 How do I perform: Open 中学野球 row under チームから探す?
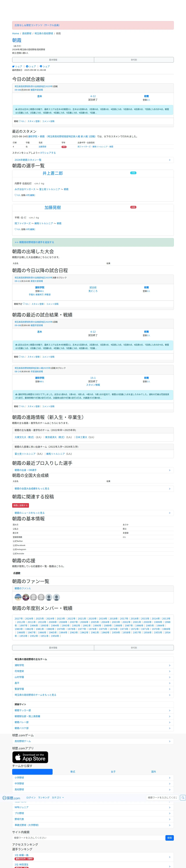click(93, 784)
